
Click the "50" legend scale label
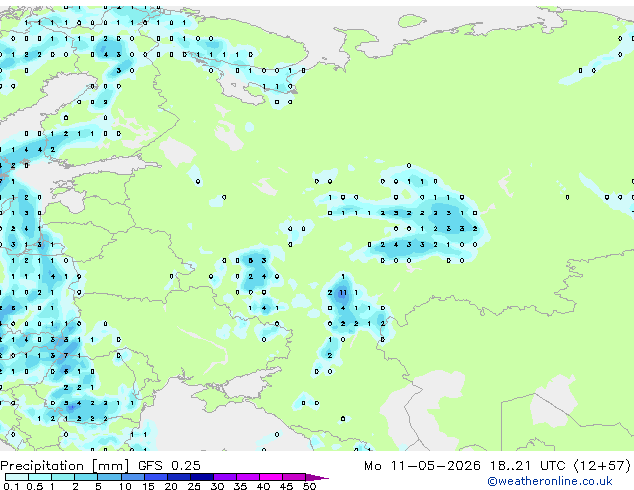click(x=310, y=486)
